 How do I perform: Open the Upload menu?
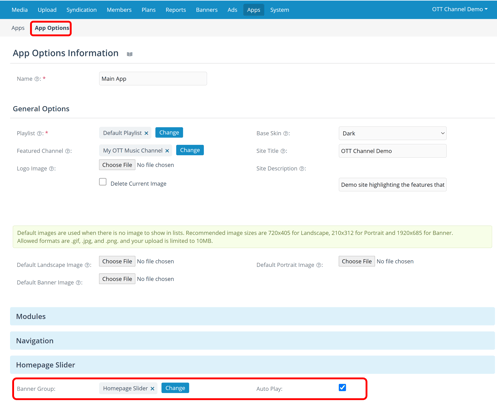pyautogui.click(x=47, y=10)
